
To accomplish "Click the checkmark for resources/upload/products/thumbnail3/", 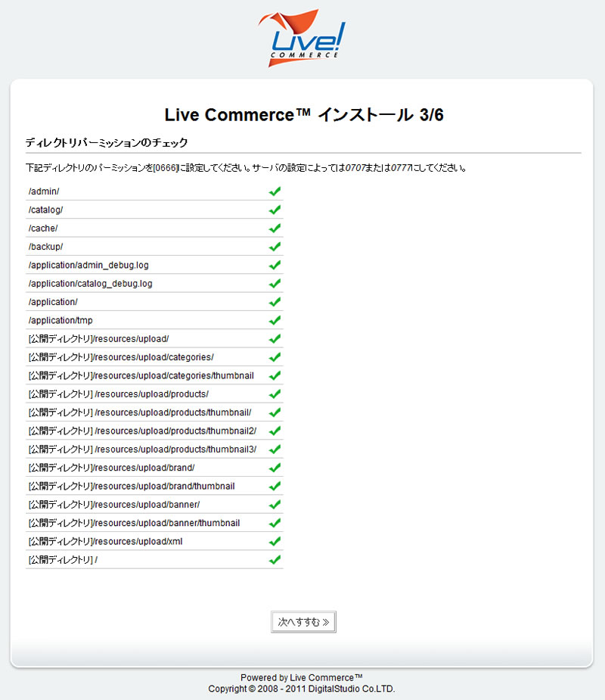I will click(275, 450).
